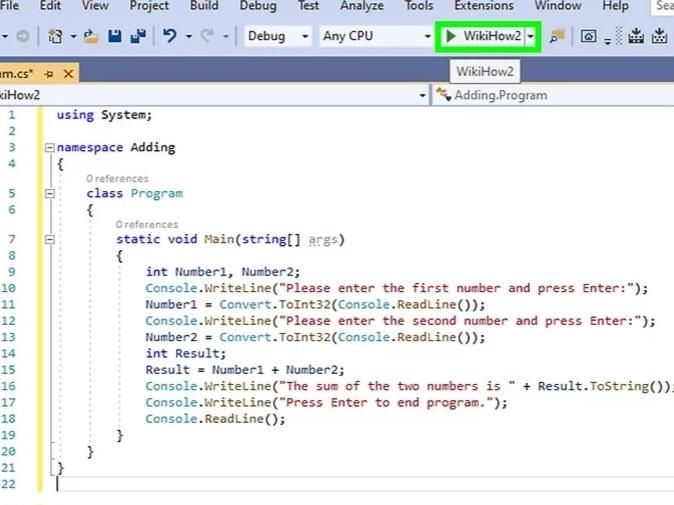Click the Open File folder icon
This screenshot has width=674, height=505.
(91, 36)
